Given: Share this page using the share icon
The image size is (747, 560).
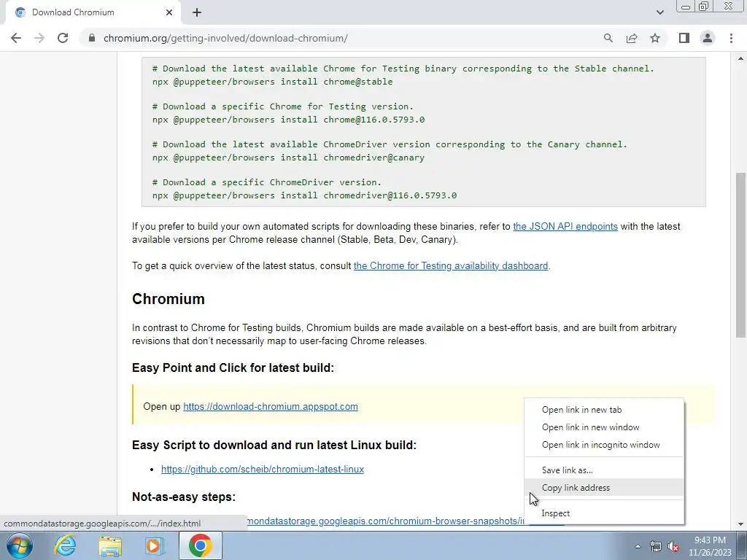Looking at the screenshot, I should (632, 38).
